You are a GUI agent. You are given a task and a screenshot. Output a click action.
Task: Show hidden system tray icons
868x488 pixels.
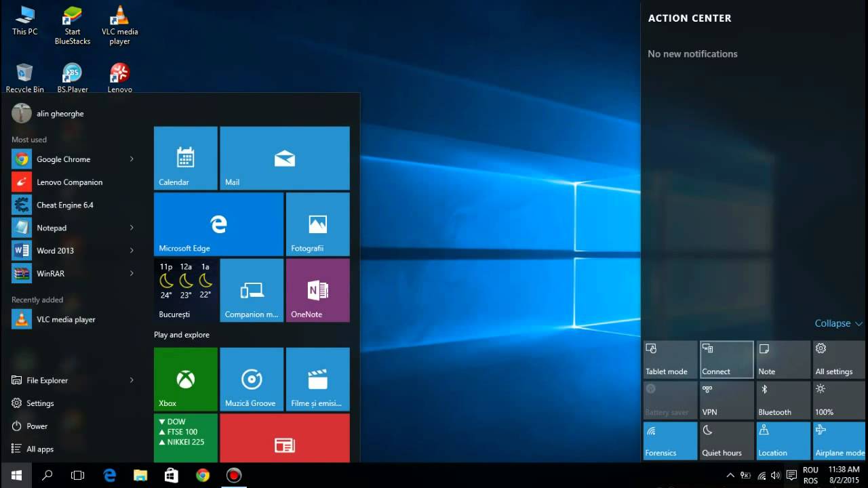tap(730, 475)
